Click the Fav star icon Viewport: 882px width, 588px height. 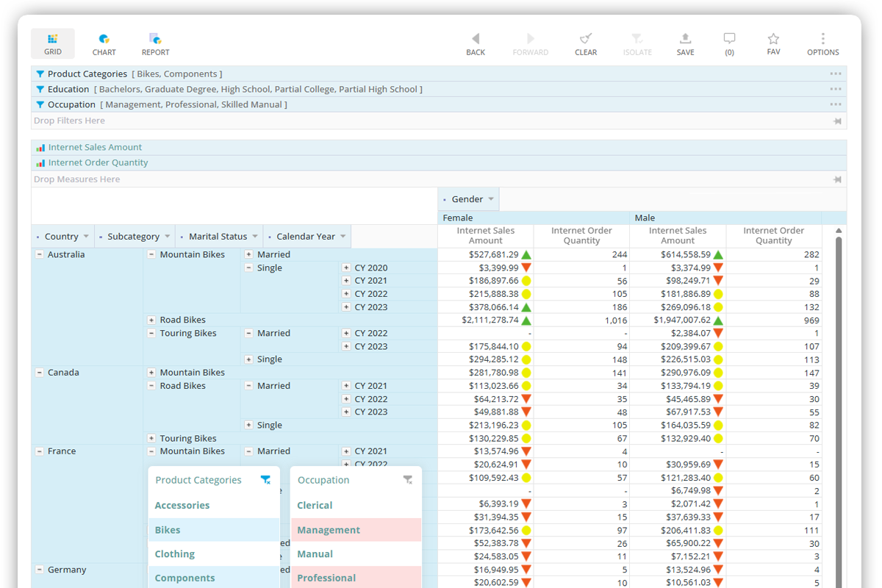click(x=773, y=39)
